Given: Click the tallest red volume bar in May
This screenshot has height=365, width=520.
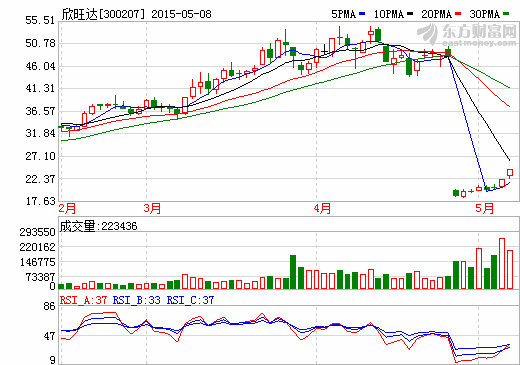Looking at the screenshot, I should [502, 263].
